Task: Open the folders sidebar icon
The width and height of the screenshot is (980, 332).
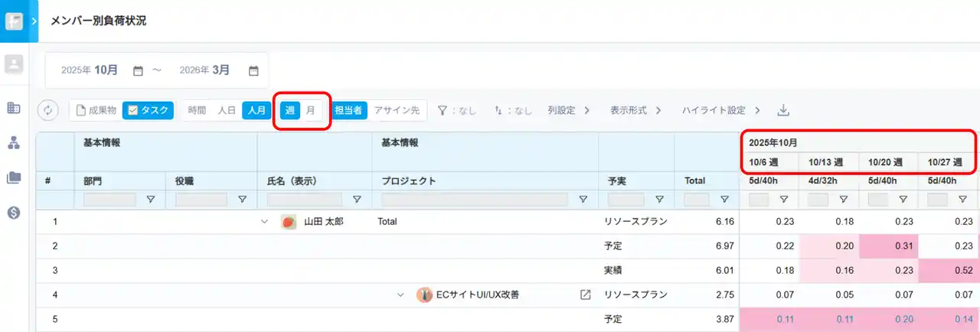Action: coord(14,177)
